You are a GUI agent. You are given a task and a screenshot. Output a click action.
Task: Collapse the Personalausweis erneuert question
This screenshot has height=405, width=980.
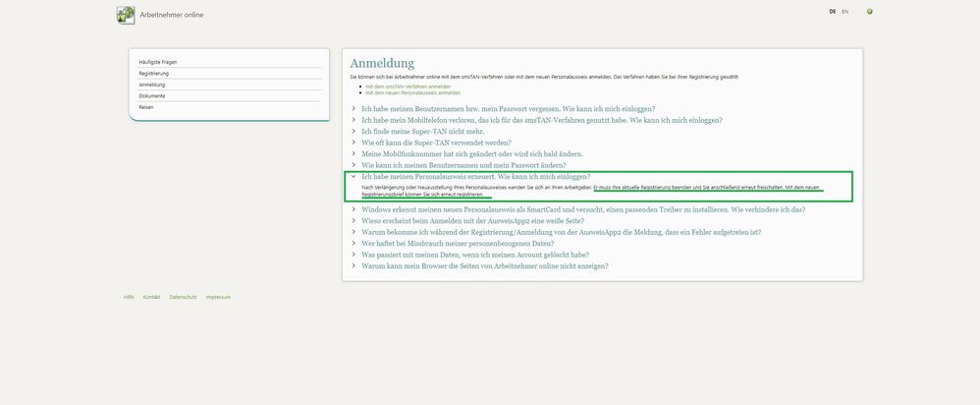tap(475, 176)
